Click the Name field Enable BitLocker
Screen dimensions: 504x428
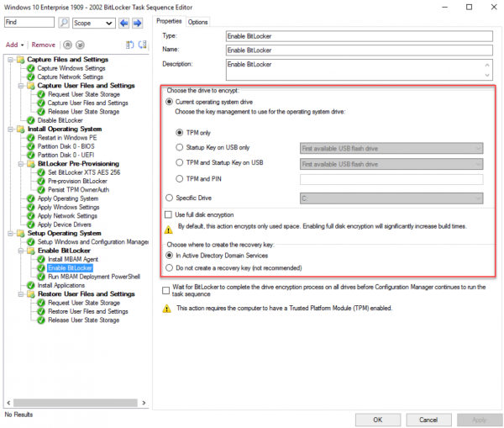[359, 50]
